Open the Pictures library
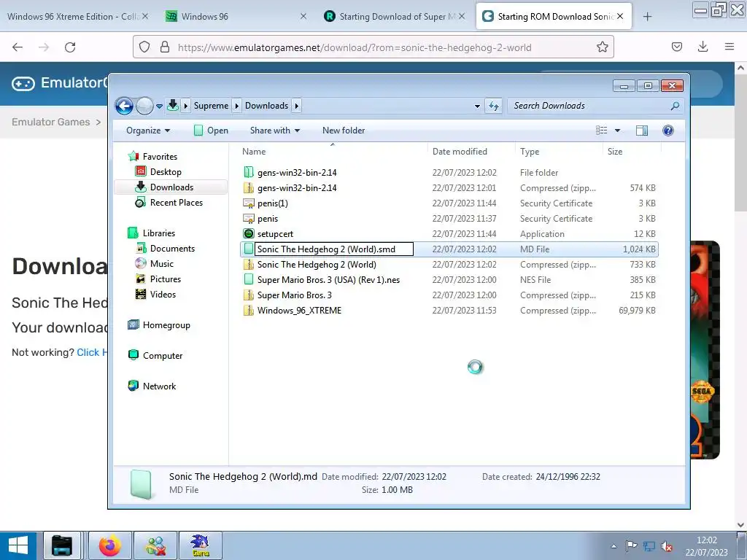This screenshot has height=560, width=747. coord(165,279)
